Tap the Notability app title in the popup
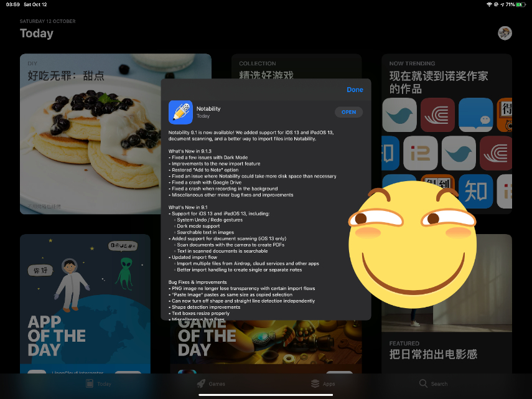The width and height of the screenshot is (532, 399). (208, 108)
